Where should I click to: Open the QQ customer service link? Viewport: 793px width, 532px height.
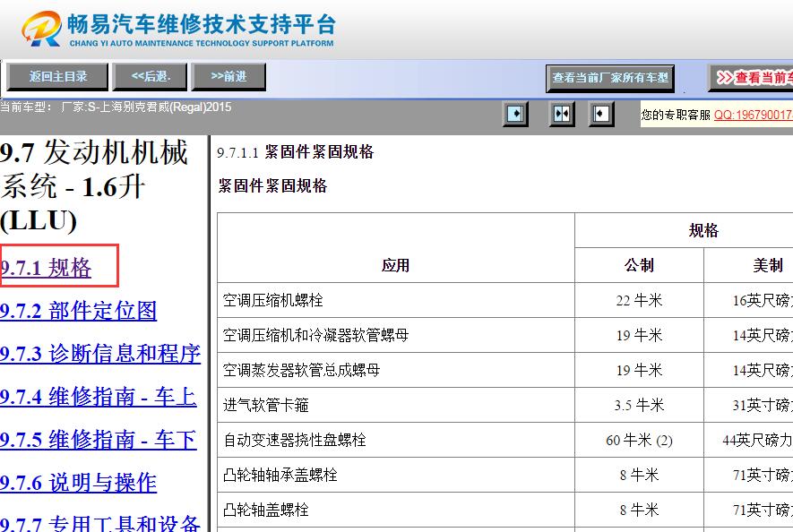[x=754, y=115]
